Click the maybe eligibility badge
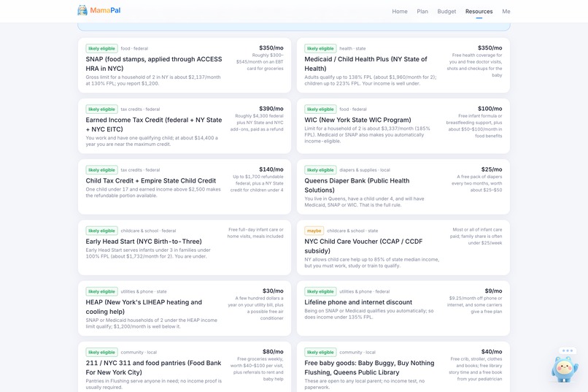588x392 pixels. point(314,231)
